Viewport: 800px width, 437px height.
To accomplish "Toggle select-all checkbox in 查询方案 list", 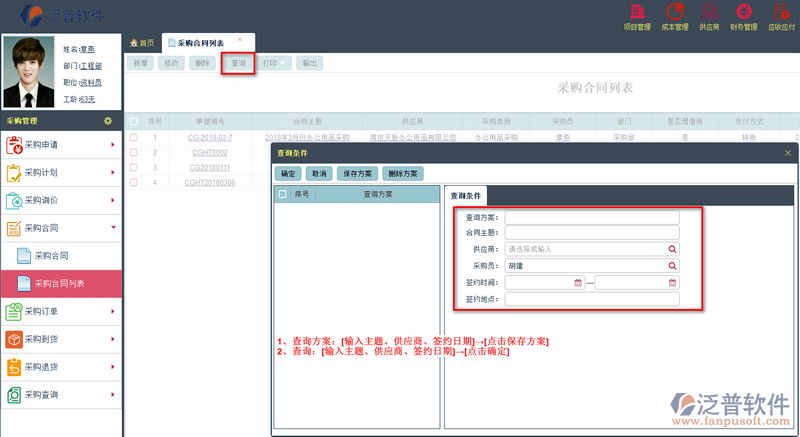I will tap(282, 194).
